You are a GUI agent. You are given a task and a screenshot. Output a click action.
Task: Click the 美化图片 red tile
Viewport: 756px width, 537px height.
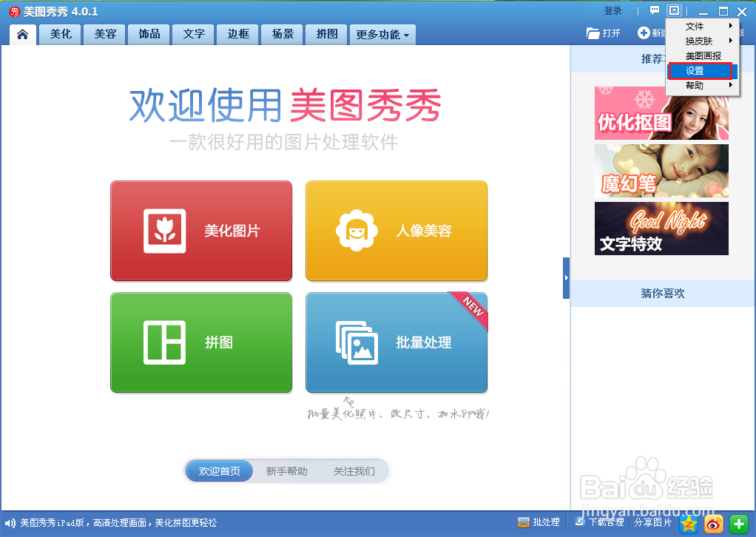[201, 231]
